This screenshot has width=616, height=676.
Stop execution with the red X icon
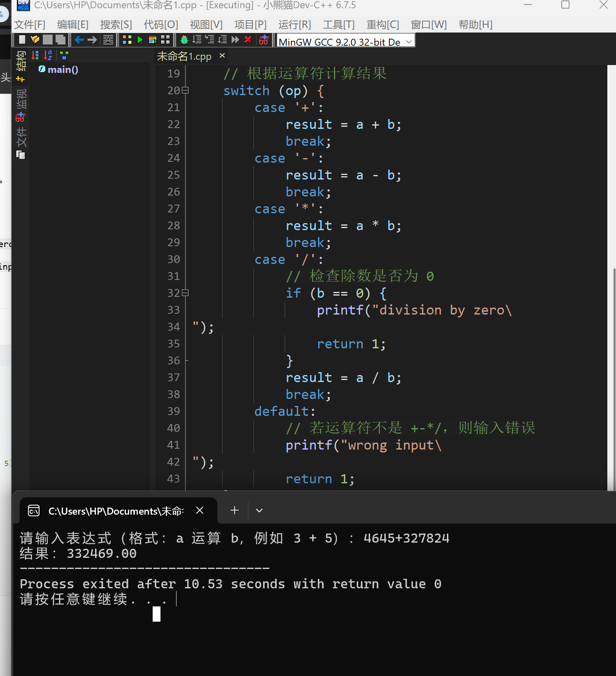pos(248,40)
